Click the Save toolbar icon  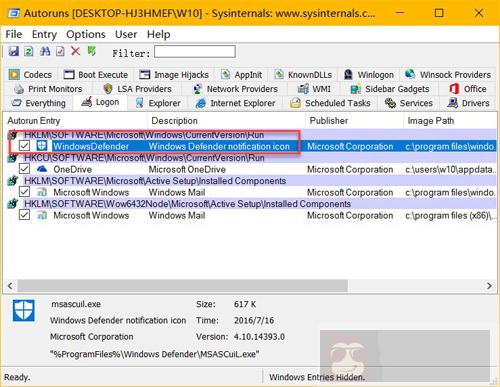(14, 51)
